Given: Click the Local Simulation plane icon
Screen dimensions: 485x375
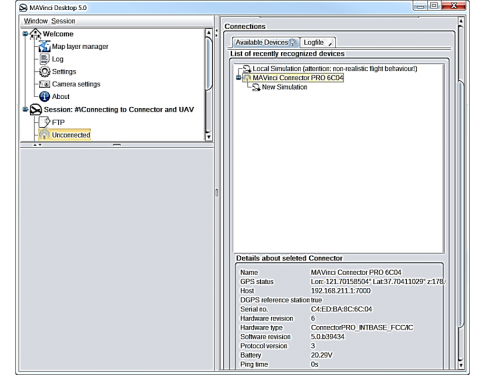Looking at the screenshot, I should (246, 69).
